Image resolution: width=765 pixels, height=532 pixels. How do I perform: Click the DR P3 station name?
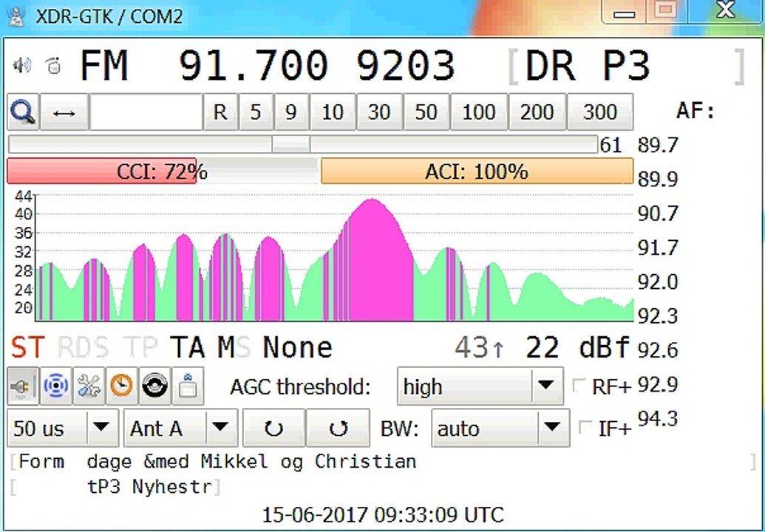[588, 65]
